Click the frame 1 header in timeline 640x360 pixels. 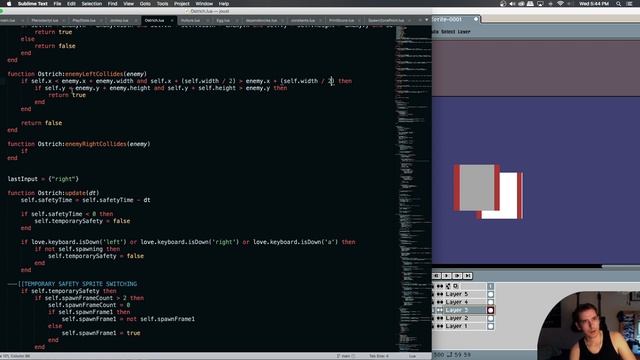click(491, 286)
